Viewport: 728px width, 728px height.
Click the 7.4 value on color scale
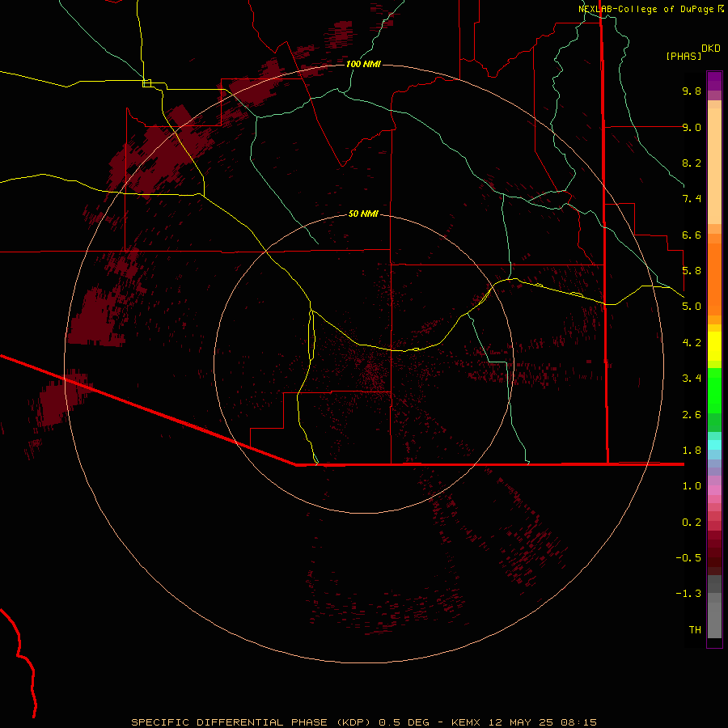click(x=692, y=199)
